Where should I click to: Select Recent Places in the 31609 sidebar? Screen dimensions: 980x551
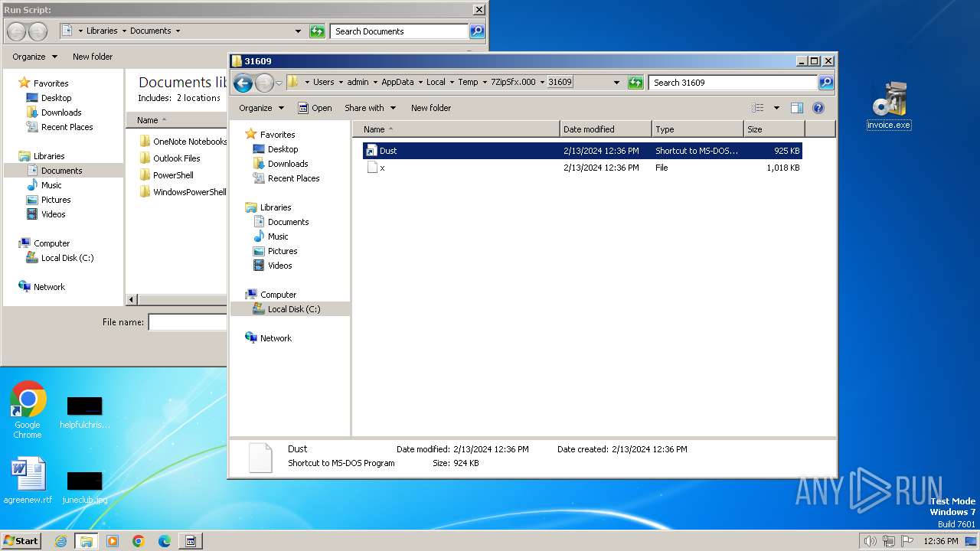293,178
